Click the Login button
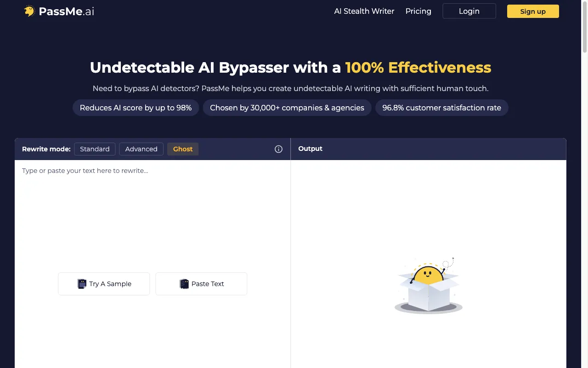 pos(469,11)
